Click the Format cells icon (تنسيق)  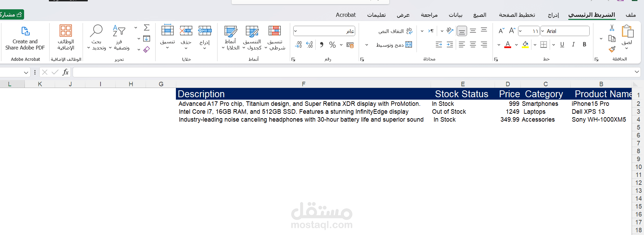pos(168,30)
